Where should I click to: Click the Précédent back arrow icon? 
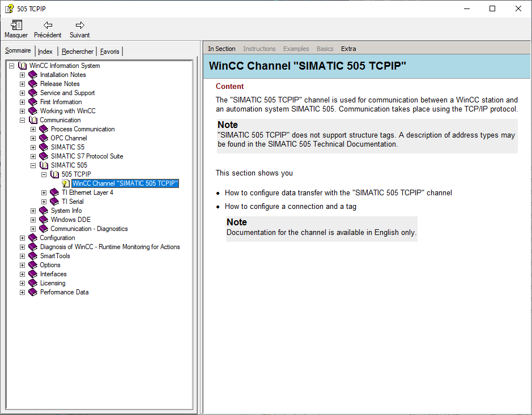[48, 25]
